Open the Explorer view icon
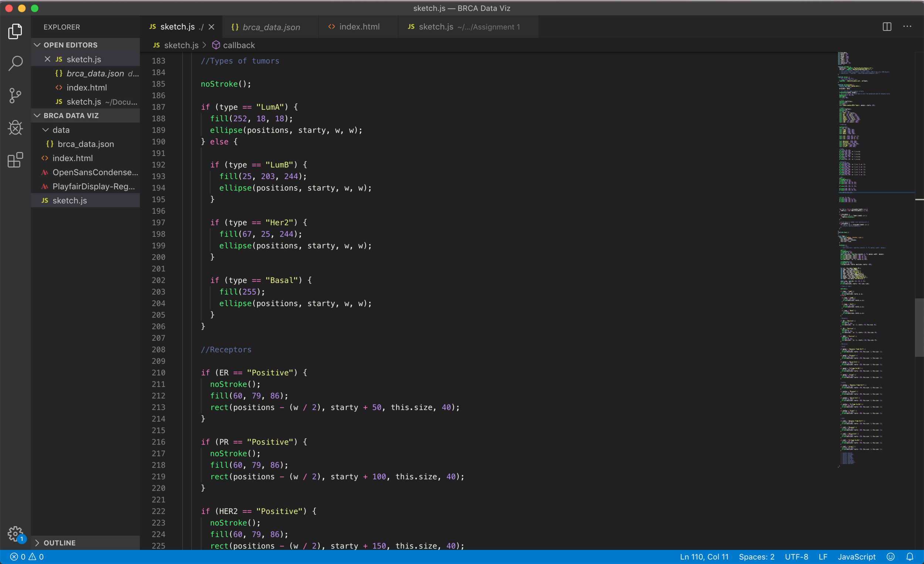 (16, 31)
